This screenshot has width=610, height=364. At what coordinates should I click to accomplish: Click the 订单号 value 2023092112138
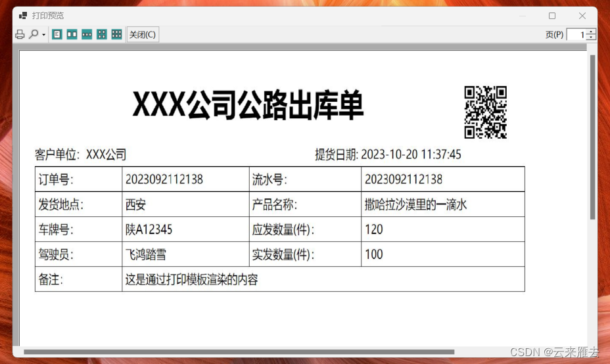point(185,179)
